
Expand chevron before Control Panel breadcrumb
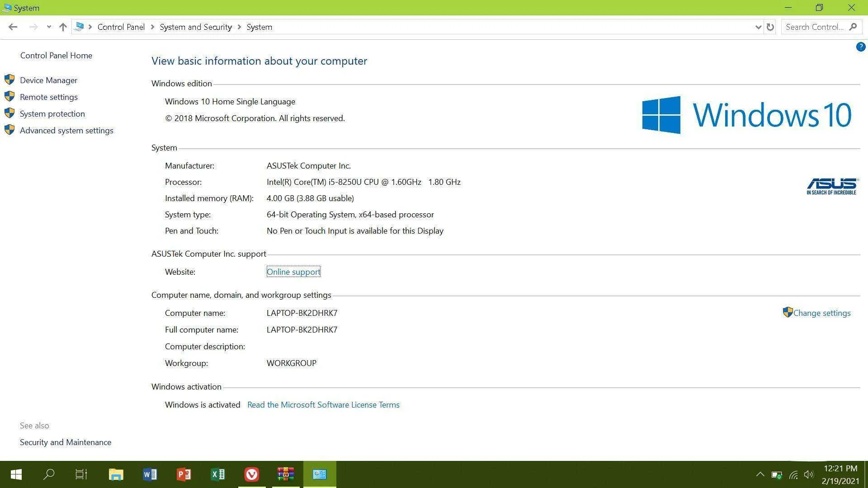click(90, 27)
